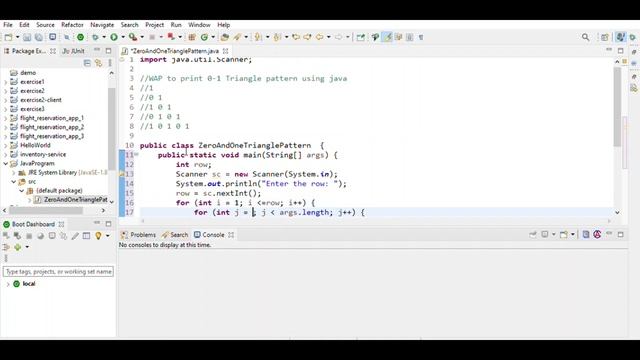Click line 11 folding marker in editor gutter
The width and height of the screenshot is (640, 360).
[x=136, y=154]
